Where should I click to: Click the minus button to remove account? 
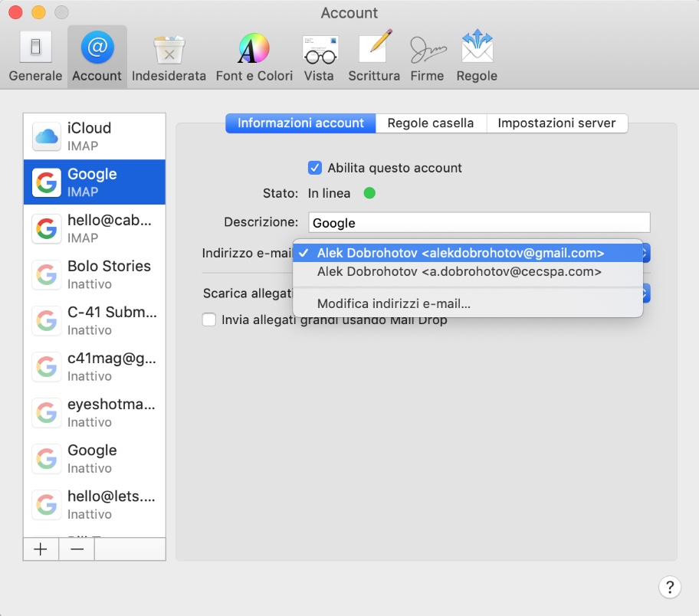(77, 549)
